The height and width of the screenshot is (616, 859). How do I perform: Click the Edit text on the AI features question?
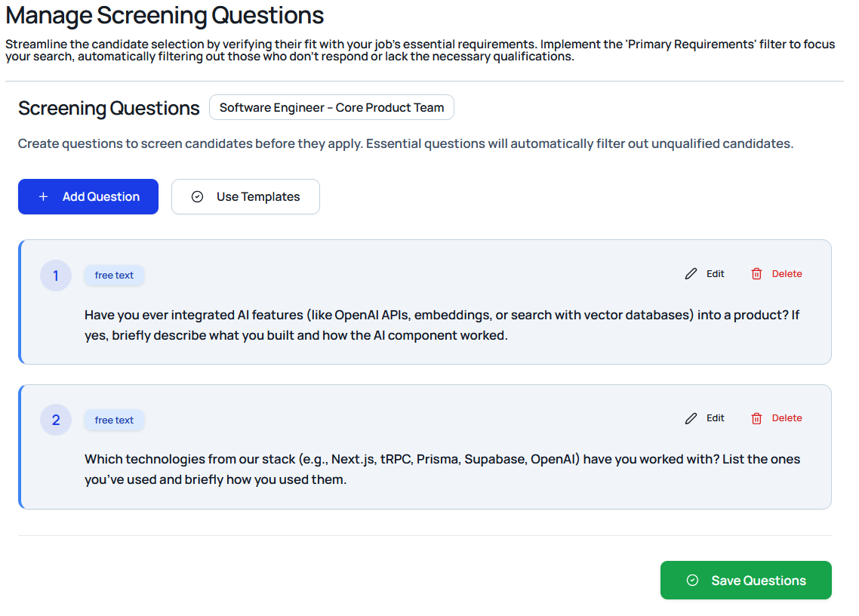click(715, 274)
